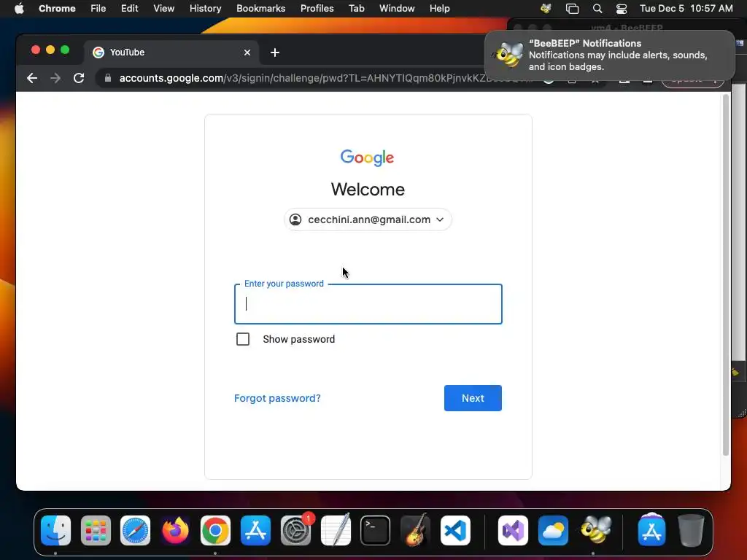Open System Settings with the red badge
The width and height of the screenshot is (747, 560).
click(x=296, y=531)
